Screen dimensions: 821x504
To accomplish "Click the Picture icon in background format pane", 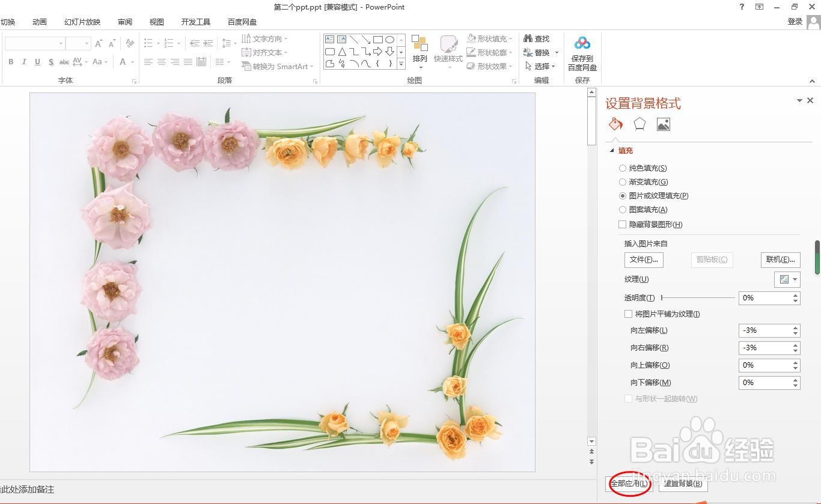I will 663,124.
